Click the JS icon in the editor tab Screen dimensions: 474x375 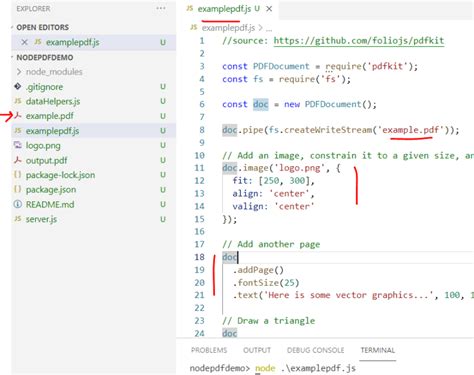pos(190,8)
